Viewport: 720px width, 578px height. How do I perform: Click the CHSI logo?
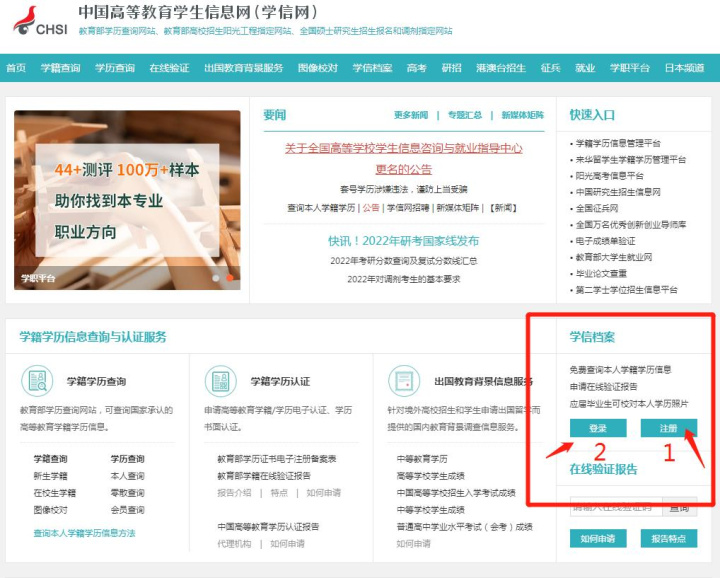tap(40, 21)
